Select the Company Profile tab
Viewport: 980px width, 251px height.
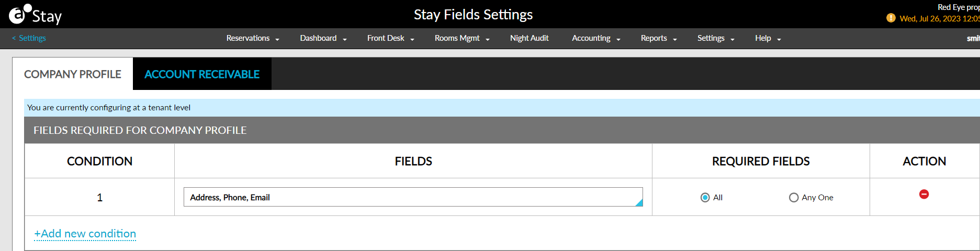(73, 74)
